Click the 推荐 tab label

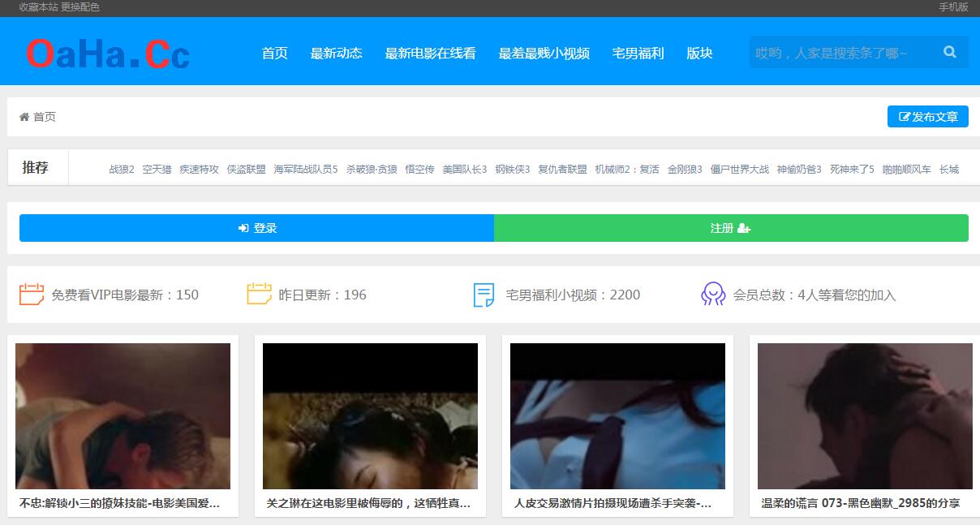pos(35,167)
